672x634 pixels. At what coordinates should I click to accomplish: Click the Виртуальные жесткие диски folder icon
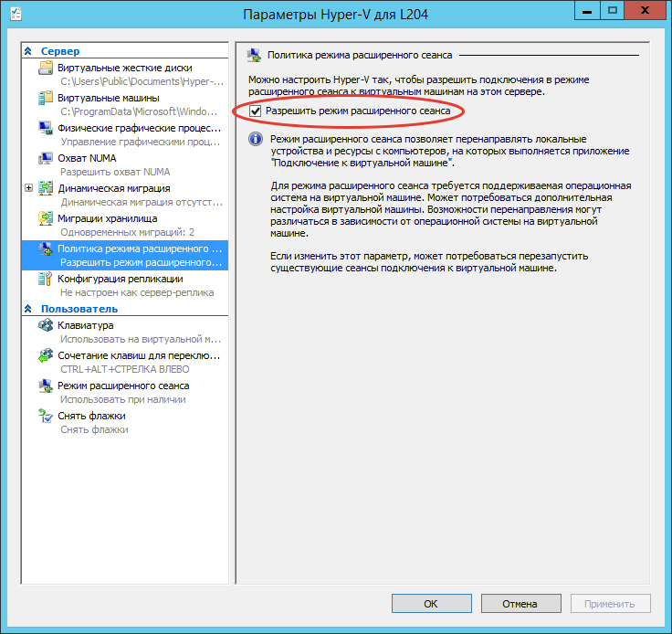tap(46, 69)
